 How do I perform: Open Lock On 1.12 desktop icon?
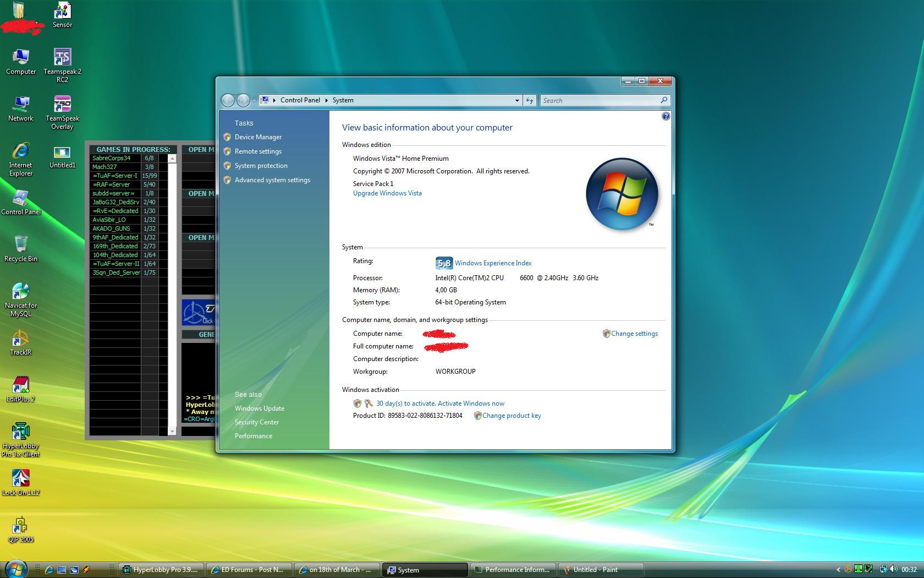(x=21, y=483)
